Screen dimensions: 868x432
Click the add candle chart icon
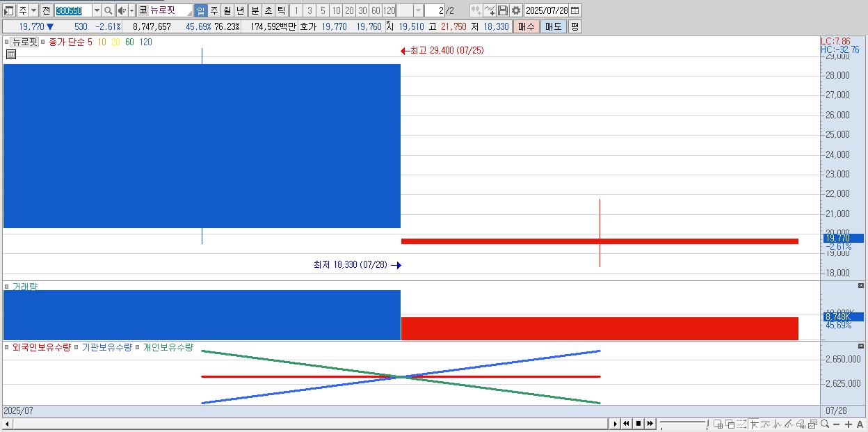(x=476, y=10)
